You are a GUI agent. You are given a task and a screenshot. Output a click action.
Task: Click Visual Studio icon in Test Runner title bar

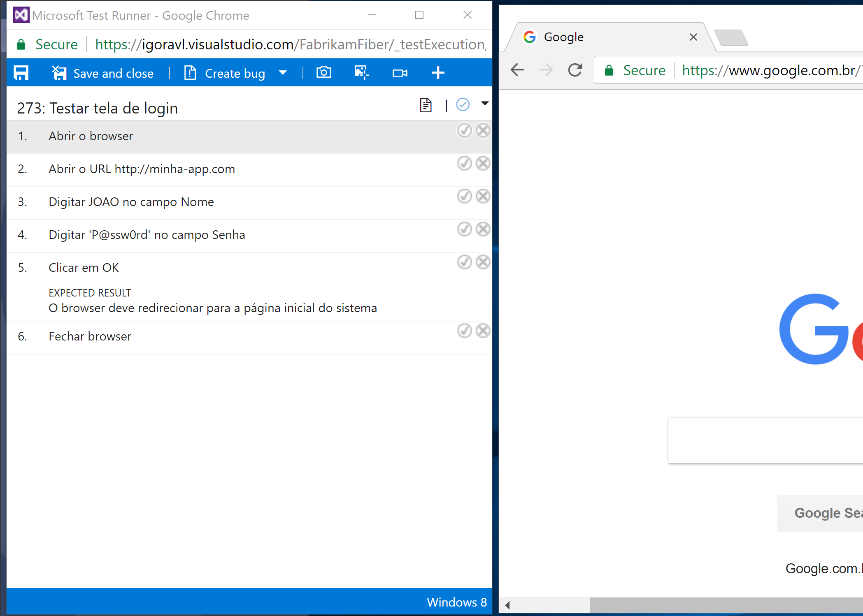(21, 15)
